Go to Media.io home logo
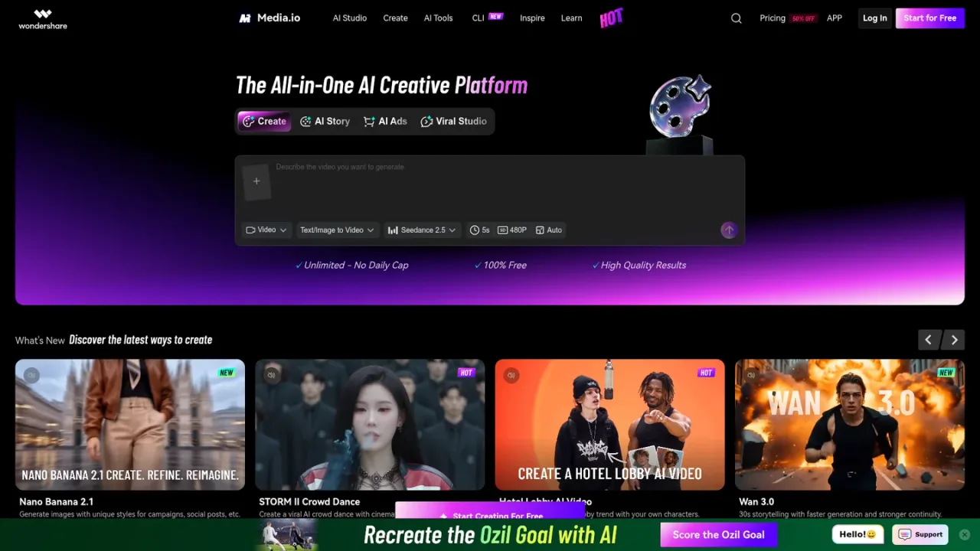This screenshot has height=551, width=980. click(x=269, y=18)
